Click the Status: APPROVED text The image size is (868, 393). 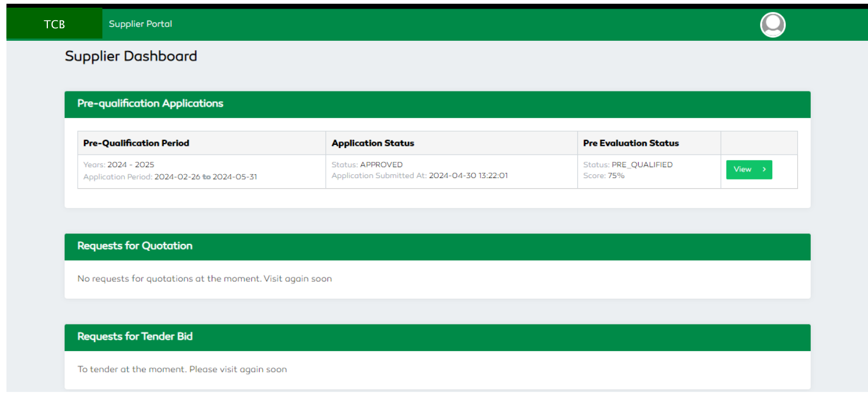coord(367,164)
